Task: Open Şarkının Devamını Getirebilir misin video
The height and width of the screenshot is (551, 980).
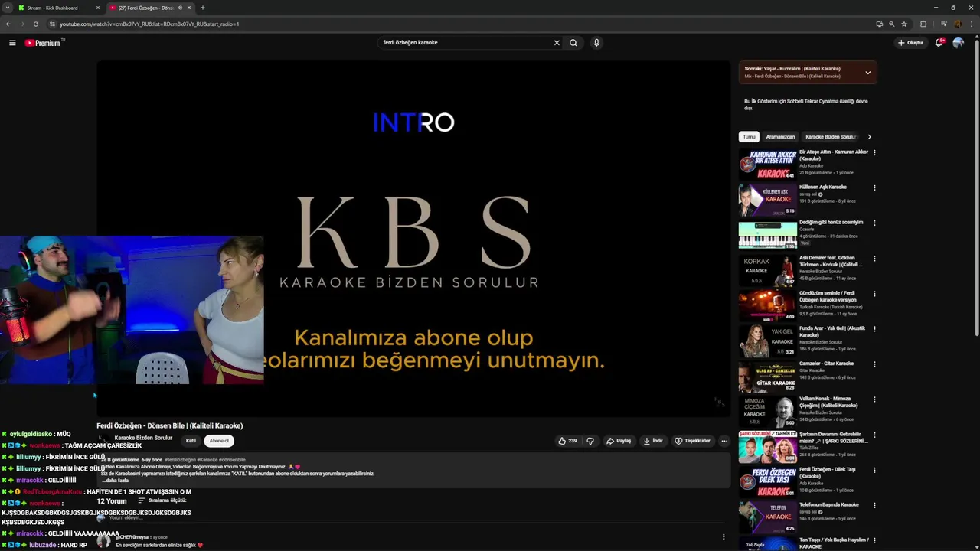Action: 767,446
